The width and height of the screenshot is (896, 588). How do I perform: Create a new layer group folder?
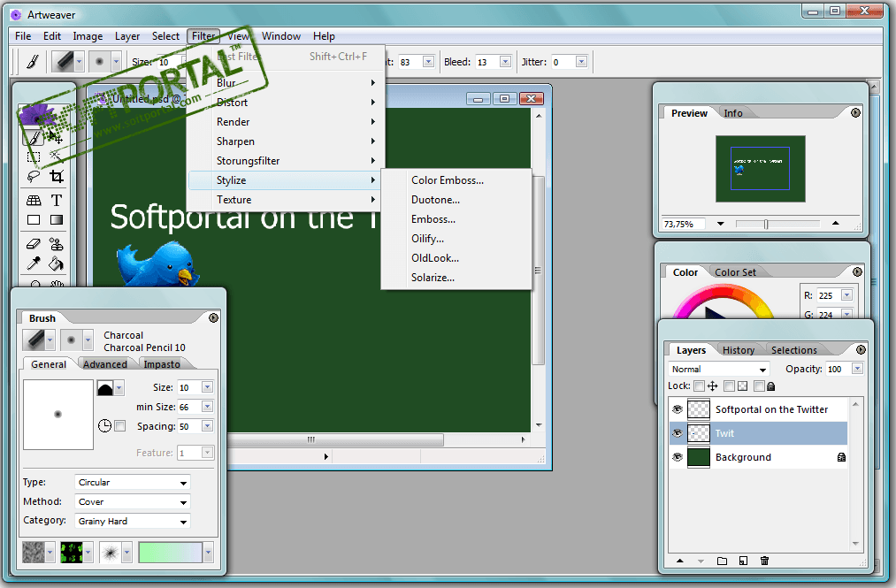[723, 561]
